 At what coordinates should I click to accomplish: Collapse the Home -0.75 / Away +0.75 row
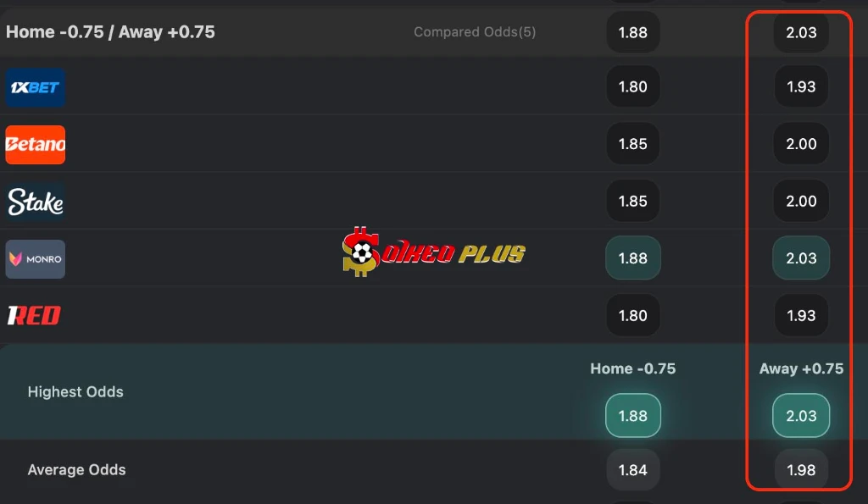click(x=434, y=32)
